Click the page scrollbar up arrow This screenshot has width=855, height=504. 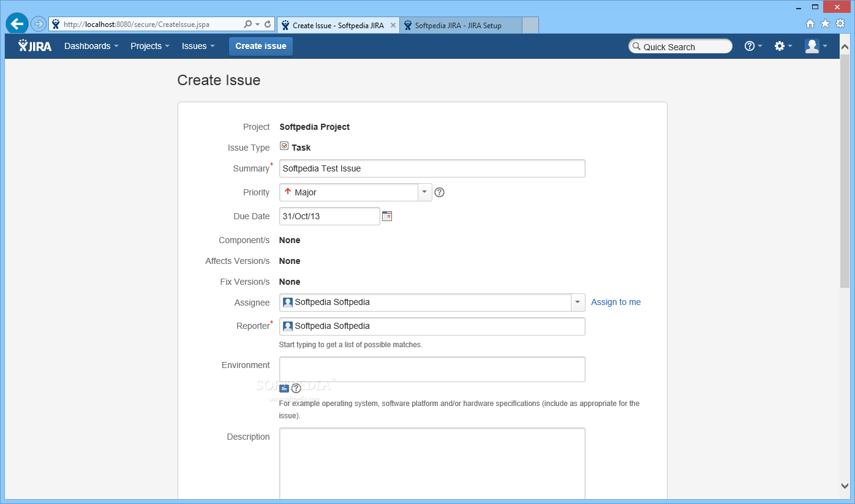point(845,47)
